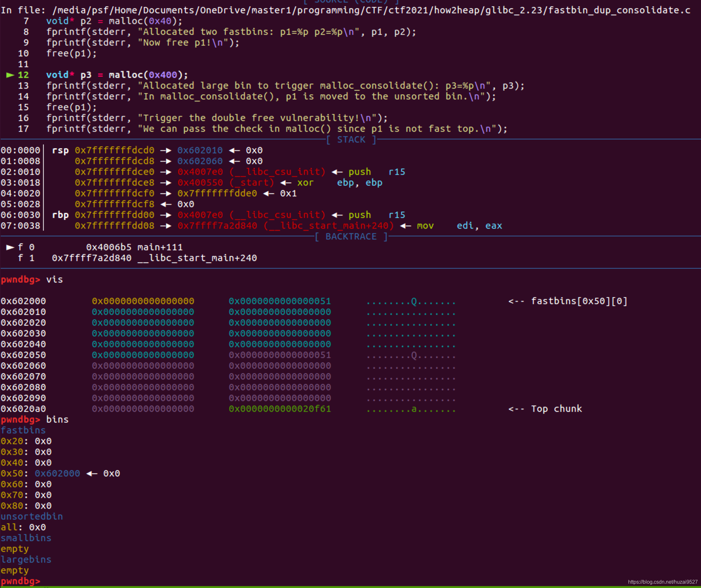Click line 13 'Allocated large bin' fprintf
701x588 pixels.
285,86
